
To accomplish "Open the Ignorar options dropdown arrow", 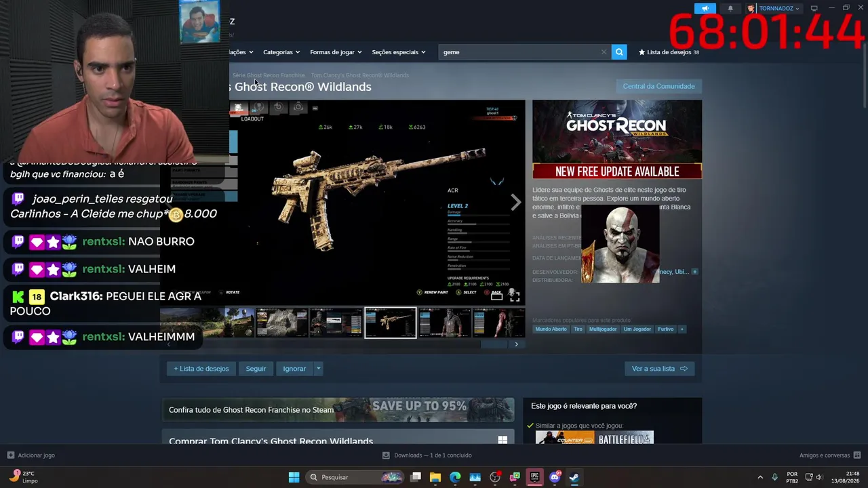I will pyautogui.click(x=318, y=369).
